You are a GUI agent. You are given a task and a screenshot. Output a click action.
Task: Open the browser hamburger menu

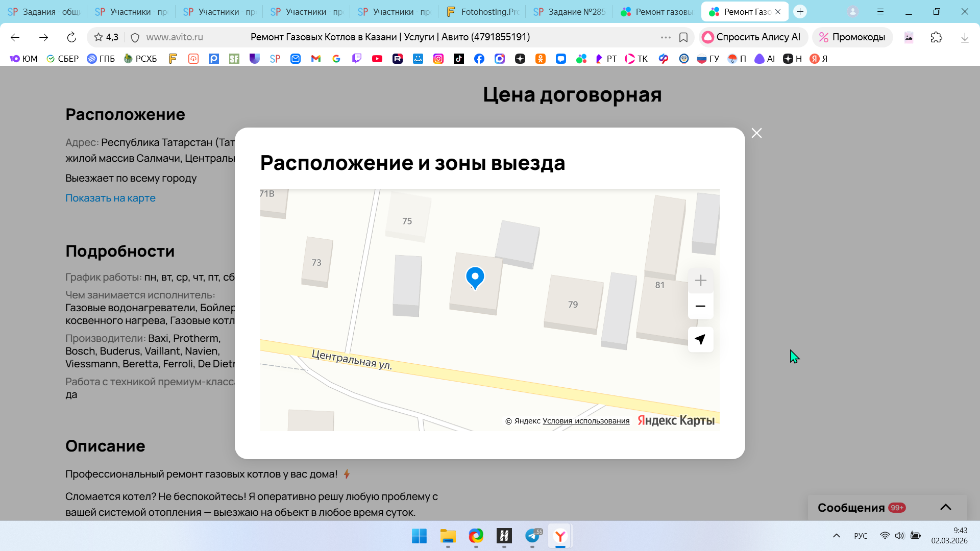tap(880, 12)
